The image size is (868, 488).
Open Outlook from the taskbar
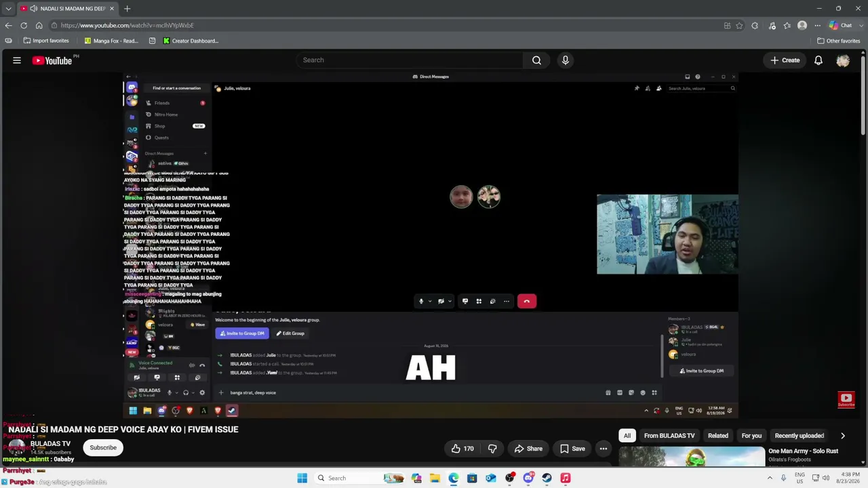click(491, 479)
